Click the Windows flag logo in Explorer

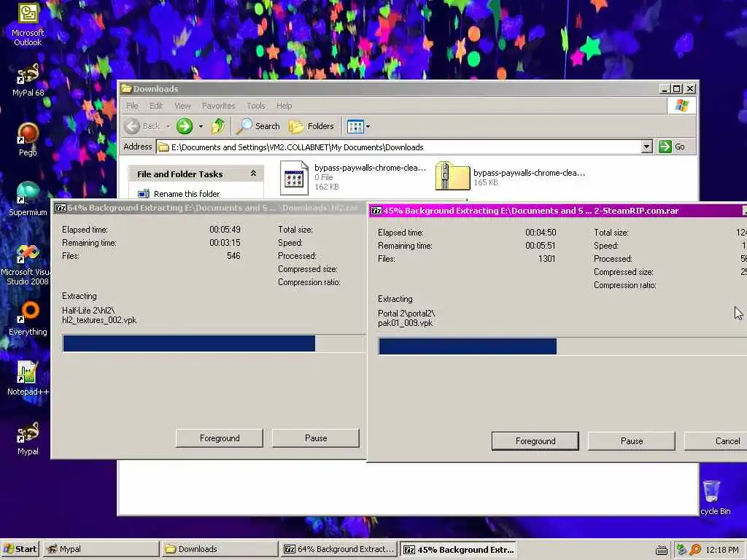tap(681, 105)
